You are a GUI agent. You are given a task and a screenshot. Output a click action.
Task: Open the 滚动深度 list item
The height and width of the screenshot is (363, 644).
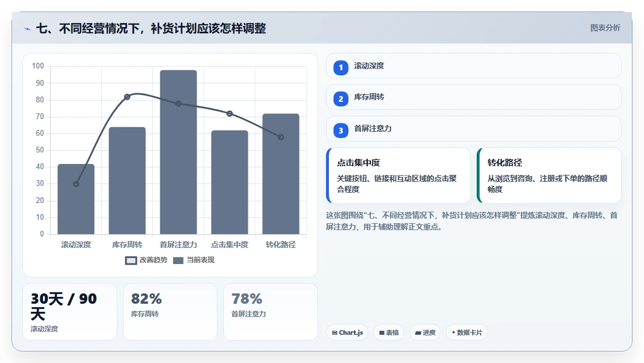tap(473, 66)
